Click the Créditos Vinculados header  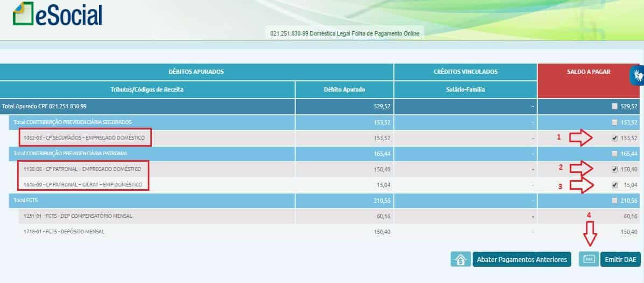pos(465,72)
